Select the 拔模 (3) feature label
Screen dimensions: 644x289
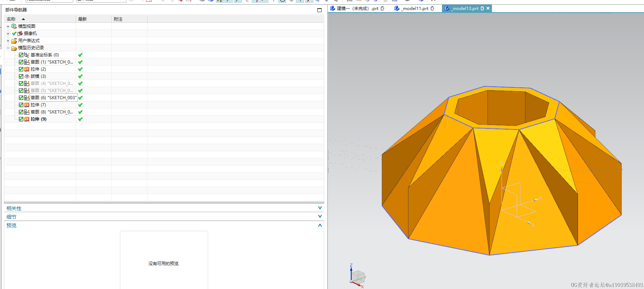click(x=38, y=76)
